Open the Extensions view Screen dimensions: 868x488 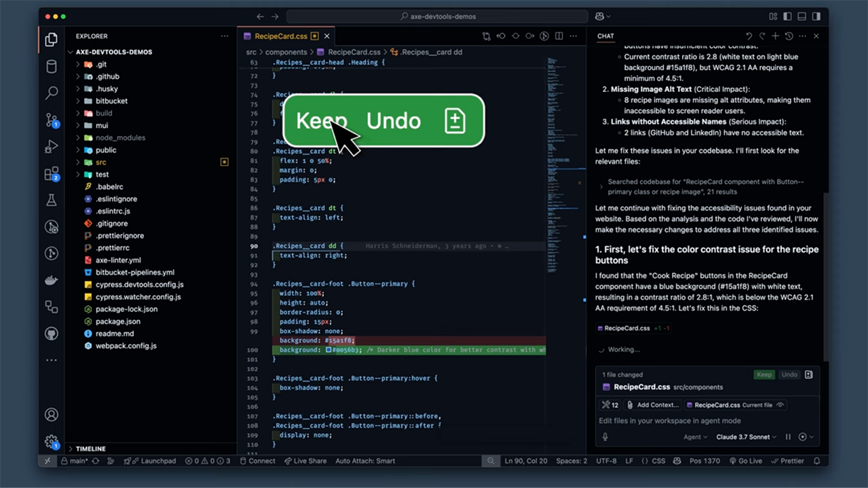[x=51, y=174]
